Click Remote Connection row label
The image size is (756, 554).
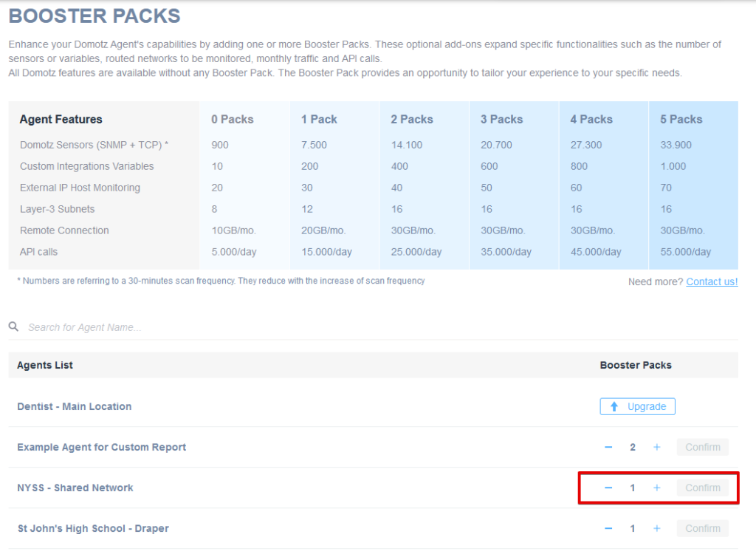[x=64, y=230]
